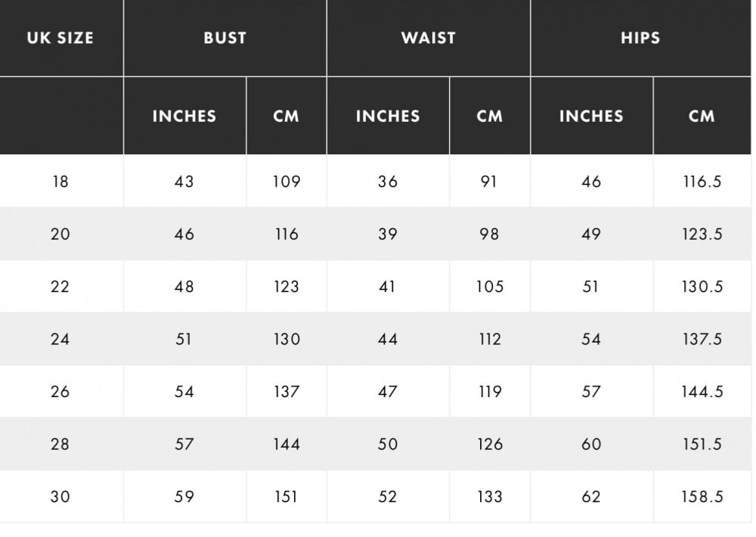Select the UK size 24 cell
This screenshot has width=756, height=537.
[x=60, y=339]
